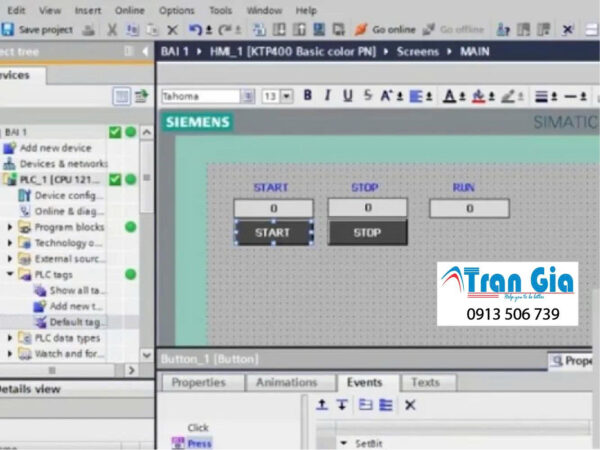Open Add new device in project tree
This screenshot has width=600, height=450.
pyautogui.click(x=55, y=148)
